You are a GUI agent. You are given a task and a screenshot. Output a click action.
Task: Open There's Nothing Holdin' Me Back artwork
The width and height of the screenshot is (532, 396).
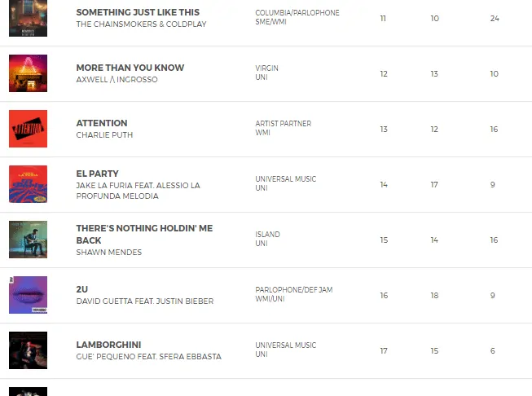point(28,240)
